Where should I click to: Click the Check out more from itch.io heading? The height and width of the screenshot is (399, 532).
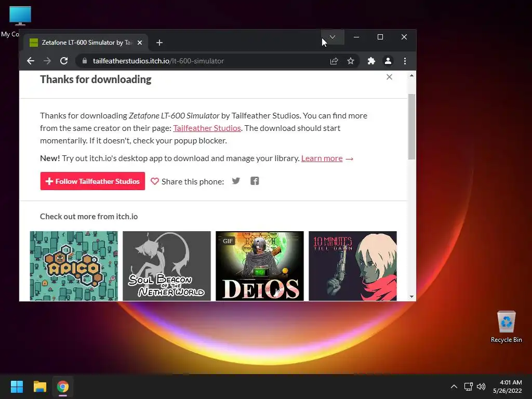pyautogui.click(x=89, y=217)
